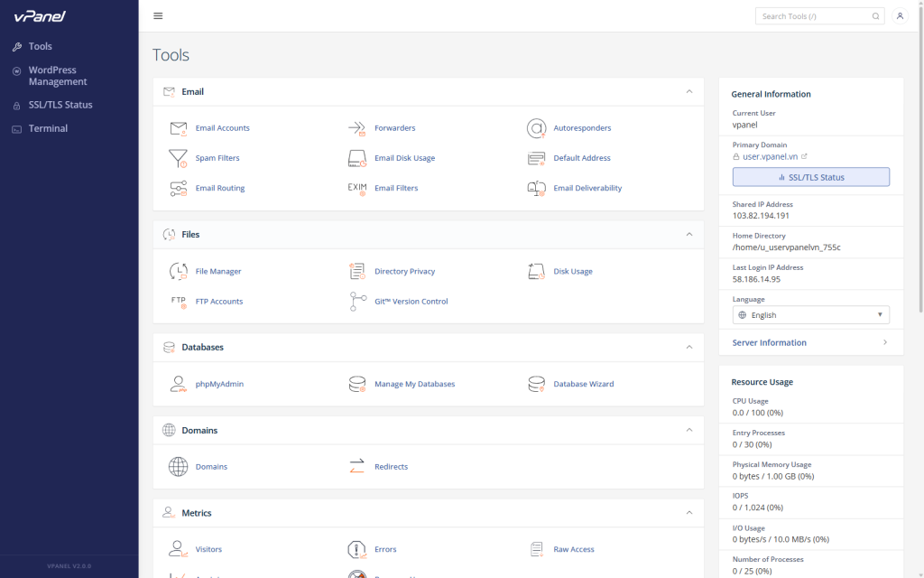Open the Redirects arrows icon

[357, 467]
